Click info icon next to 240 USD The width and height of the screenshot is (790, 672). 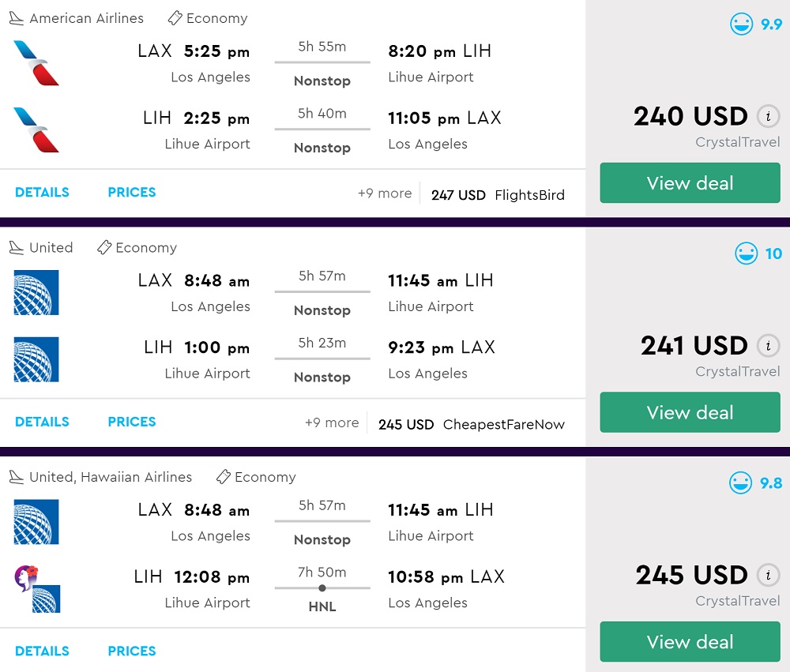tap(767, 117)
